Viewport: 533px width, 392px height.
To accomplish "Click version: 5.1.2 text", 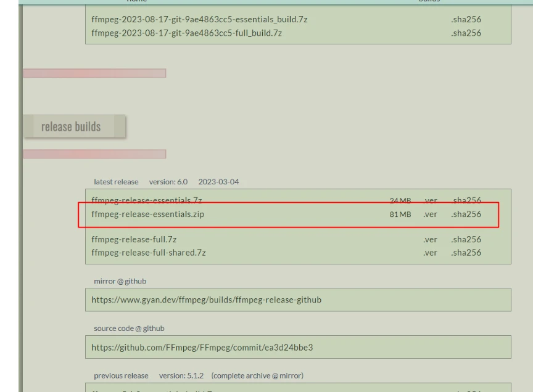I will [x=181, y=376].
